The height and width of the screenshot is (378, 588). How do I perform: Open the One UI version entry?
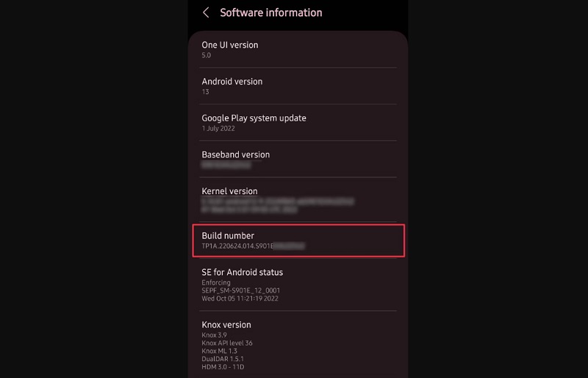(298, 49)
